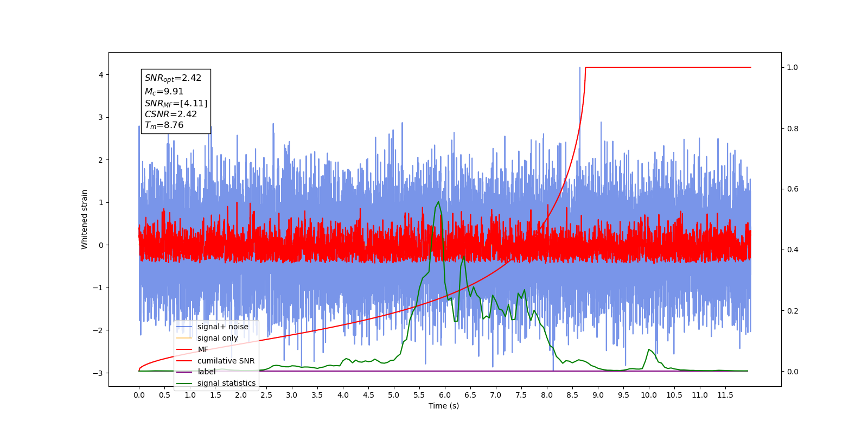
Task: Click the time axis tick label 10.0
Action: (x=649, y=395)
